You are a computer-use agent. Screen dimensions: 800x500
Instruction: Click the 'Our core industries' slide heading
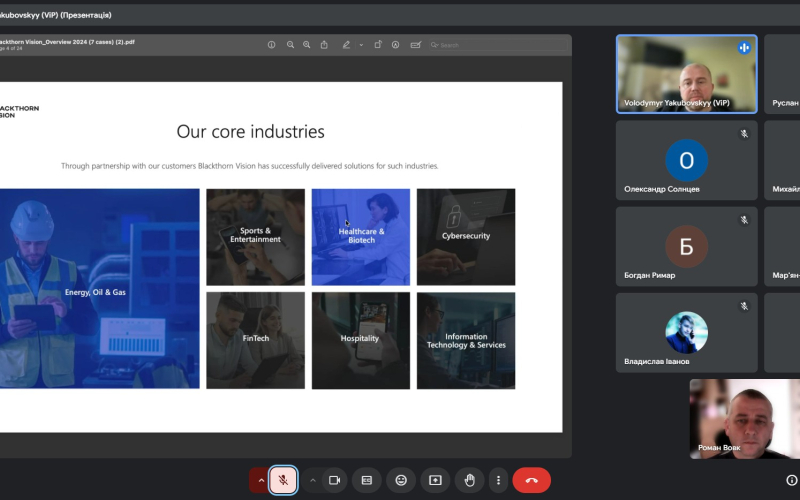coord(251,132)
